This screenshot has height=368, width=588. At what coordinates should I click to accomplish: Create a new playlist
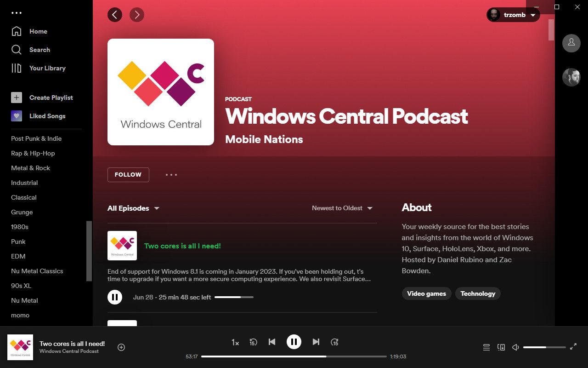pos(51,98)
